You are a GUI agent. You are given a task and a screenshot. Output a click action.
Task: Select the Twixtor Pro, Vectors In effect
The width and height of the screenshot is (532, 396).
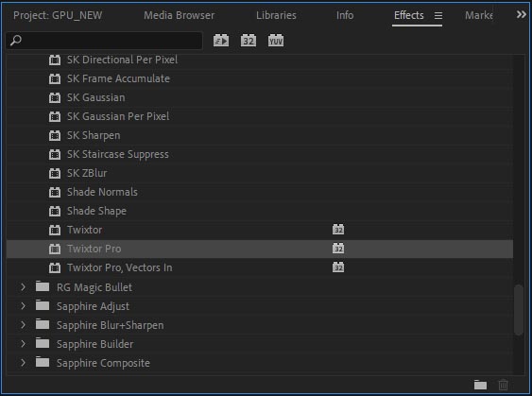pyautogui.click(x=120, y=267)
